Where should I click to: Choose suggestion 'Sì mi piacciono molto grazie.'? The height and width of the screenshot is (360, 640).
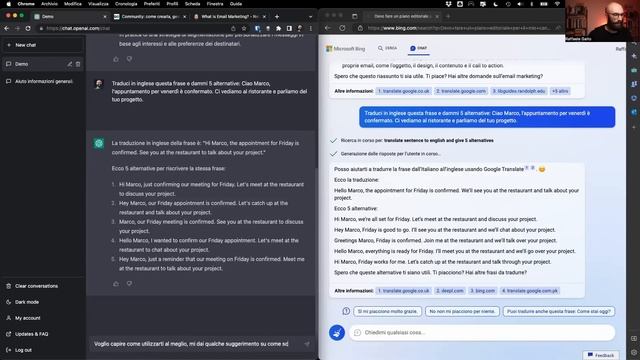tap(387, 311)
